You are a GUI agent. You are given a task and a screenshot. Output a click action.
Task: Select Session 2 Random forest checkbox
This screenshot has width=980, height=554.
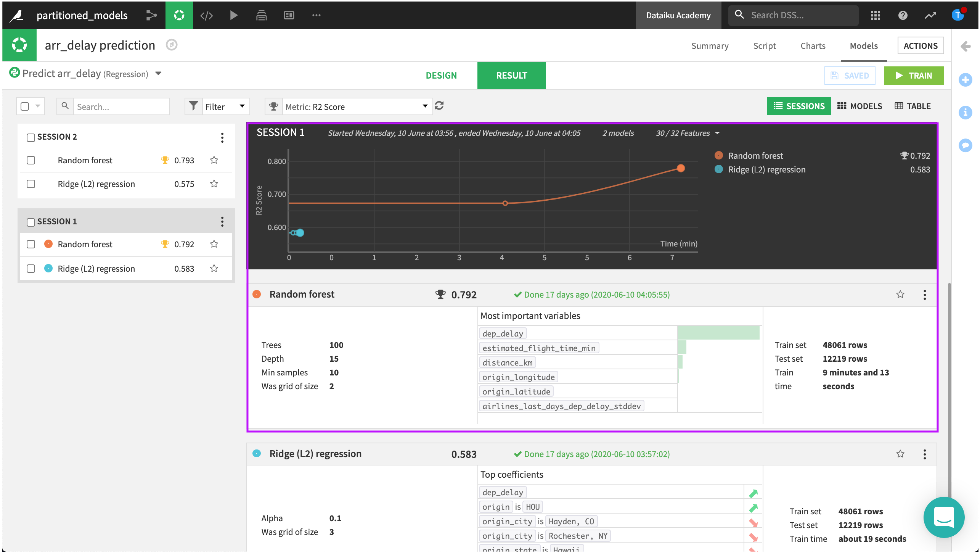(x=31, y=160)
